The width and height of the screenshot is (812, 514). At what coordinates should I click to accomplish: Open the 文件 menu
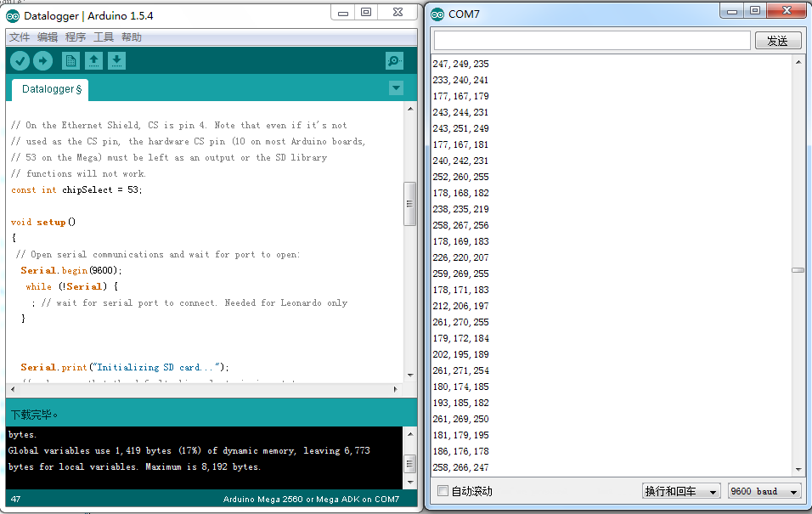(20, 37)
